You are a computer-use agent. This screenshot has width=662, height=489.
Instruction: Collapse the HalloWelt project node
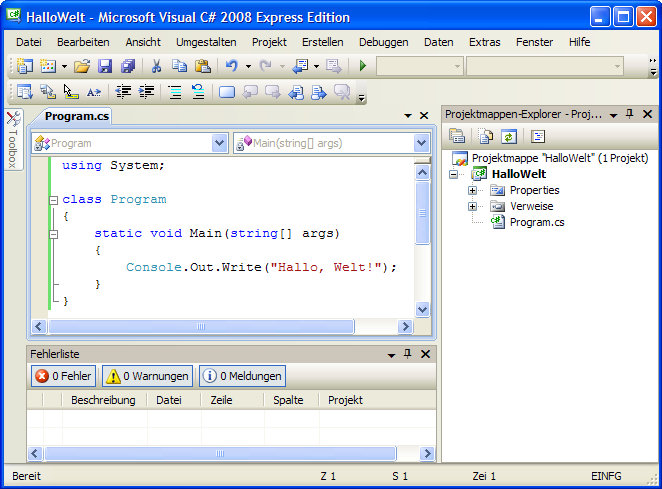[x=453, y=174]
